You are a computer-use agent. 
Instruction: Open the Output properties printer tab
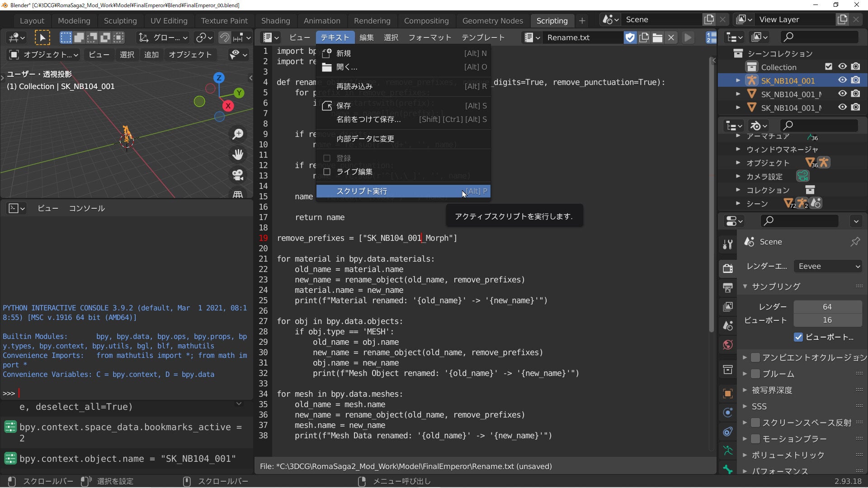click(727, 287)
